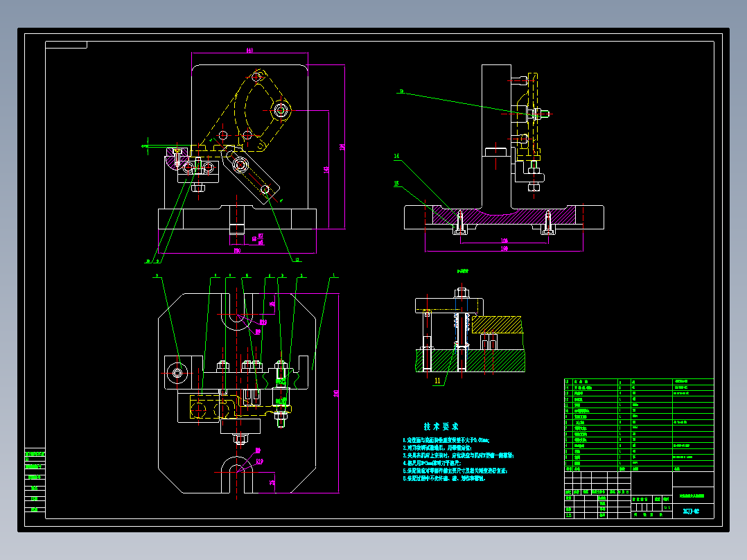Screen dimensions: 747x560
Task: Select technical requirement line 1 text
Action: [x=446, y=440]
